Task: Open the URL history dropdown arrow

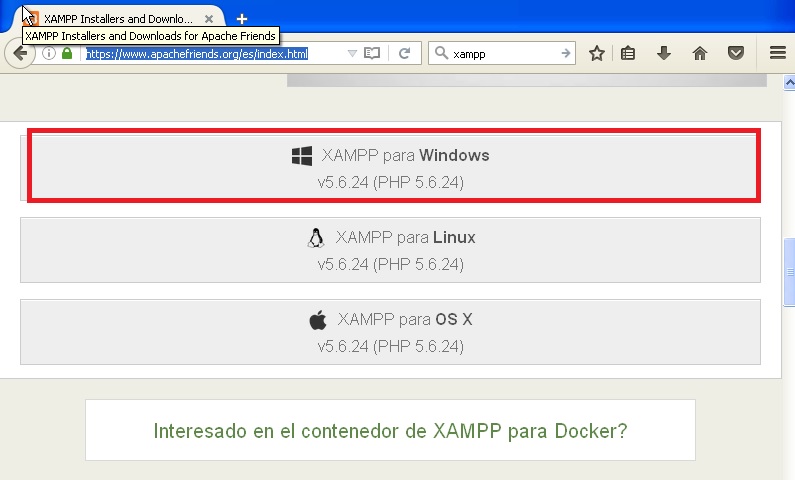Action: 352,53
